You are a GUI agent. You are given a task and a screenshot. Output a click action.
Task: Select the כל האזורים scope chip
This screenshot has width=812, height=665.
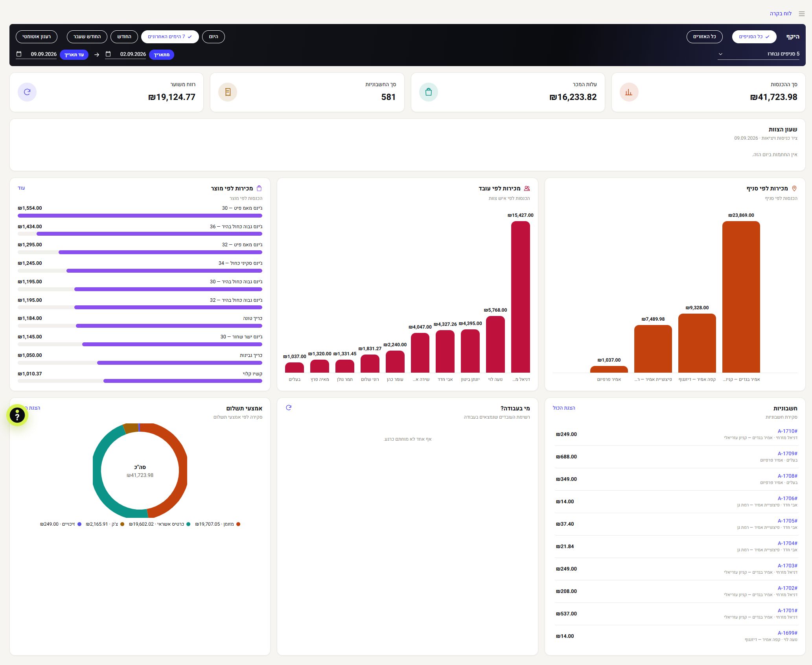[x=704, y=37]
